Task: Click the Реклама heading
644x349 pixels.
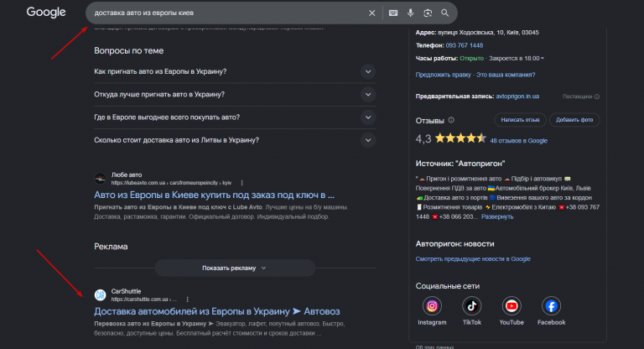Action: pos(111,247)
